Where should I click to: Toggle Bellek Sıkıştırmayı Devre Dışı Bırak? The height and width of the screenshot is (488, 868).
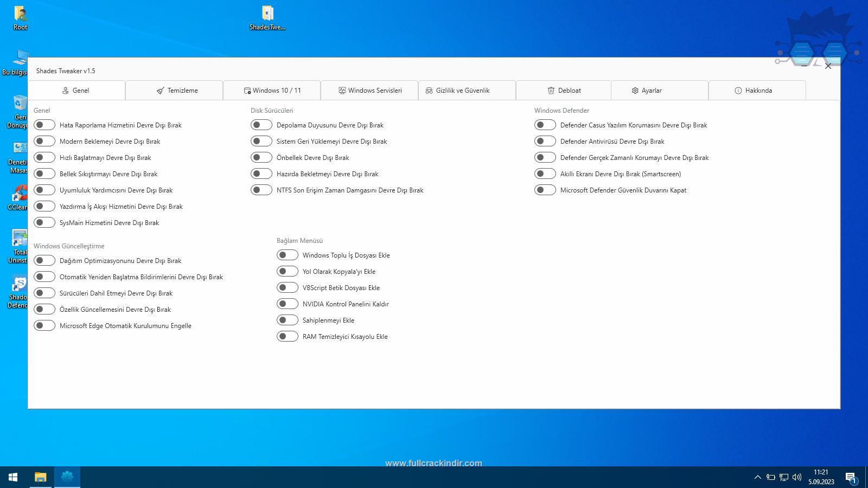pyautogui.click(x=44, y=174)
